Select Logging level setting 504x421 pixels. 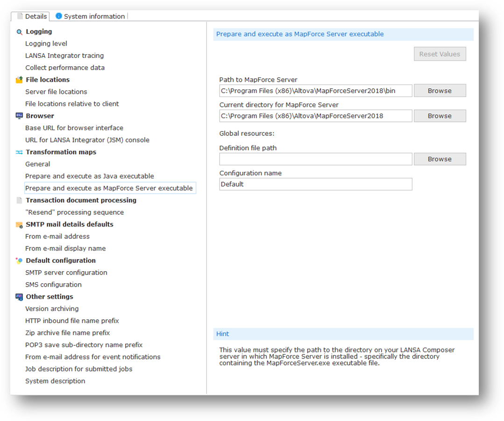click(46, 44)
